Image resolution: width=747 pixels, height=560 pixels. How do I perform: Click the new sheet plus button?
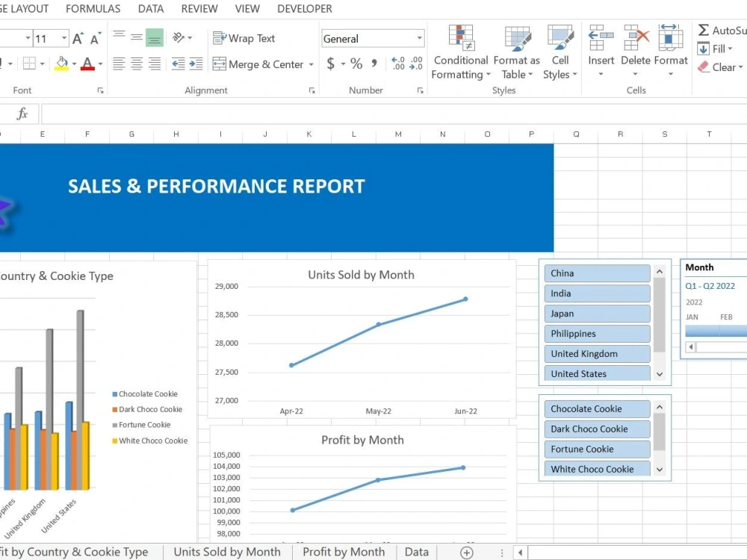click(467, 552)
